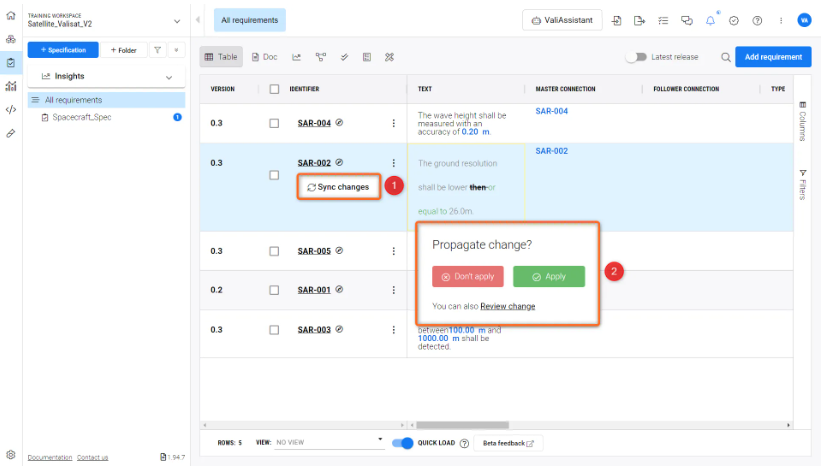Click Sync changes button on SAR-002

tap(339, 187)
